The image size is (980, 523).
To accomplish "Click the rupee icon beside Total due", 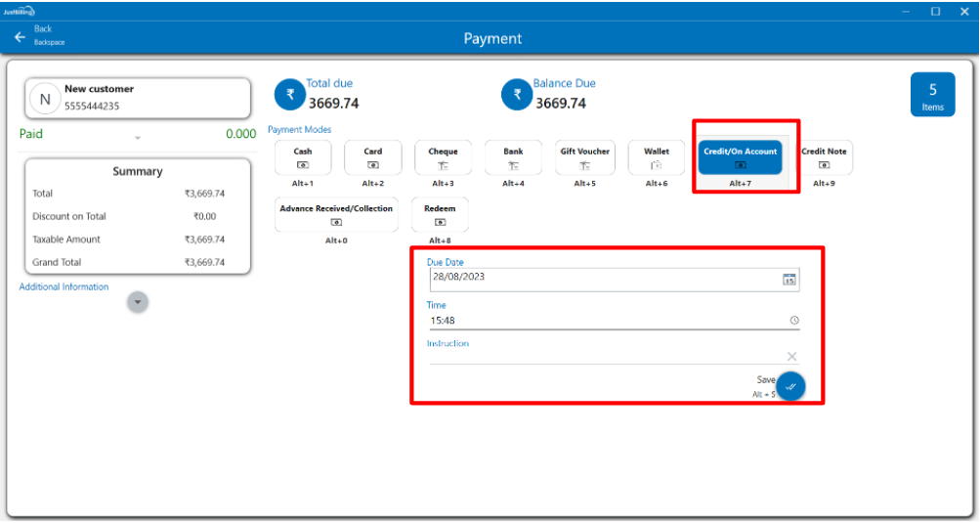I will (x=289, y=95).
